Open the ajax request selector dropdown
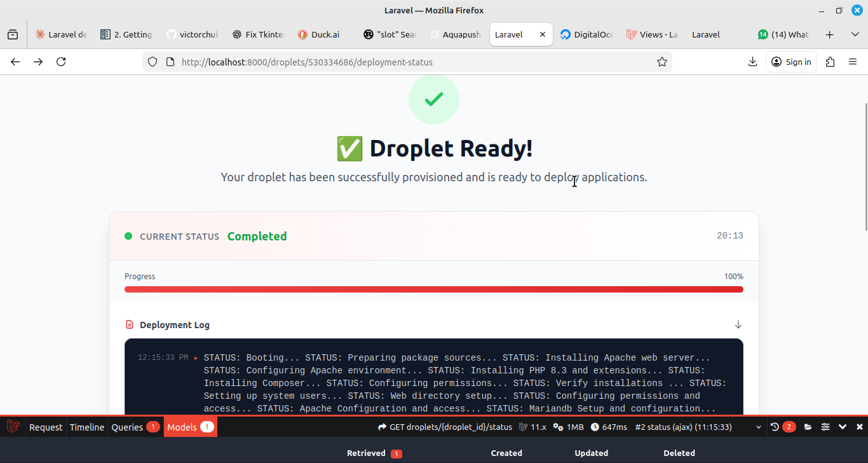This screenshot has height=463, width=868. [x=759, y=426]
